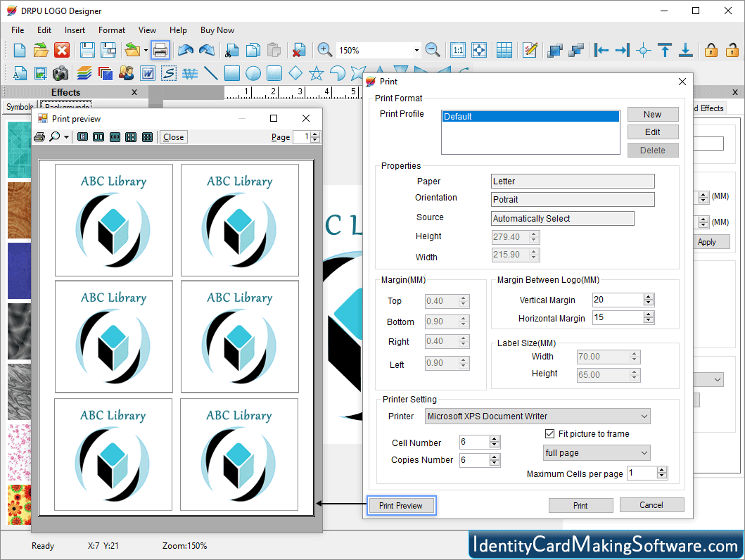Click the Zoom Out magnifier icon
Image resolution: width=745 pixels, height=560 pixels.
tap(433, 49)
